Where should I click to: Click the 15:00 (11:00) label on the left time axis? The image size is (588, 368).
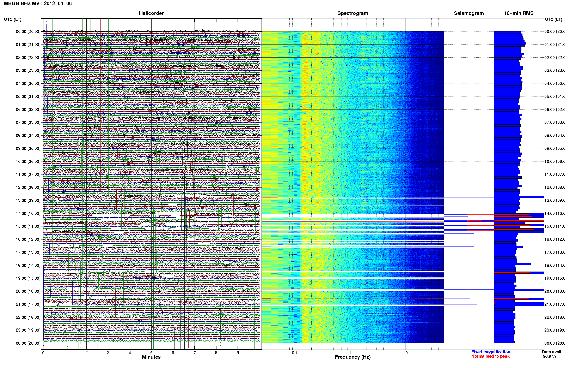click(28, 226)
